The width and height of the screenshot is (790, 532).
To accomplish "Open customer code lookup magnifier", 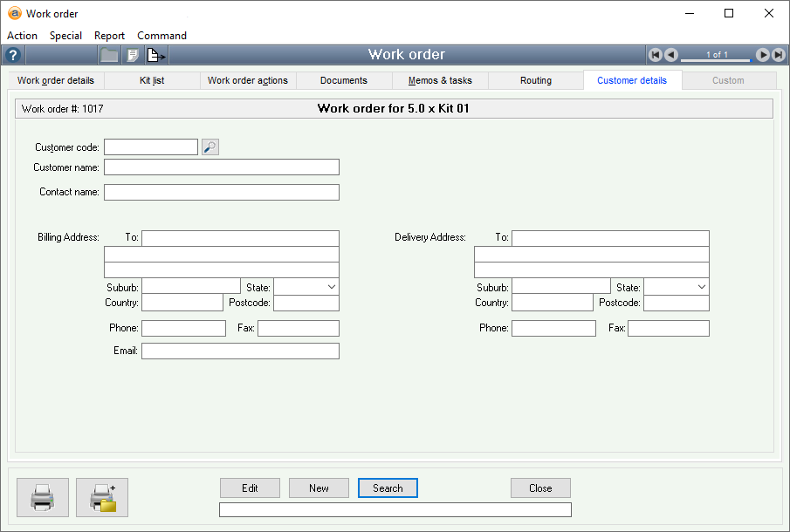I will pos(210,147).
